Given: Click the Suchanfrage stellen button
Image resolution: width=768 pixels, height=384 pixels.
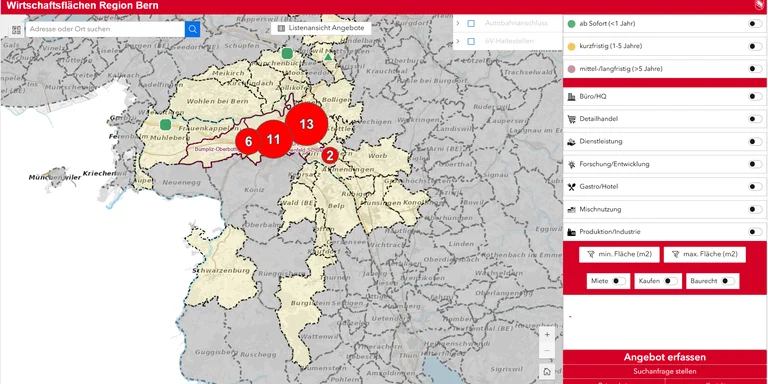Looking at the screenshot, I should pyautogui.click(x=665, y=371).
